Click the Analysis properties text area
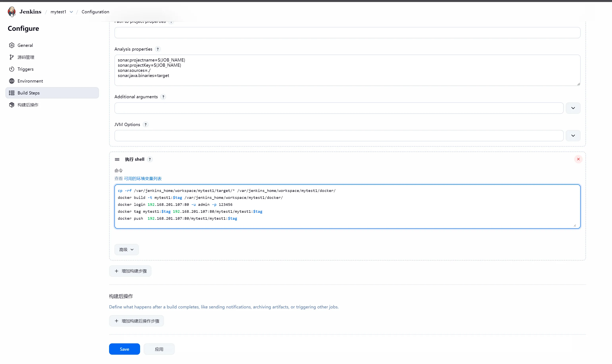 pyautogui.click(x=347, y=70)
